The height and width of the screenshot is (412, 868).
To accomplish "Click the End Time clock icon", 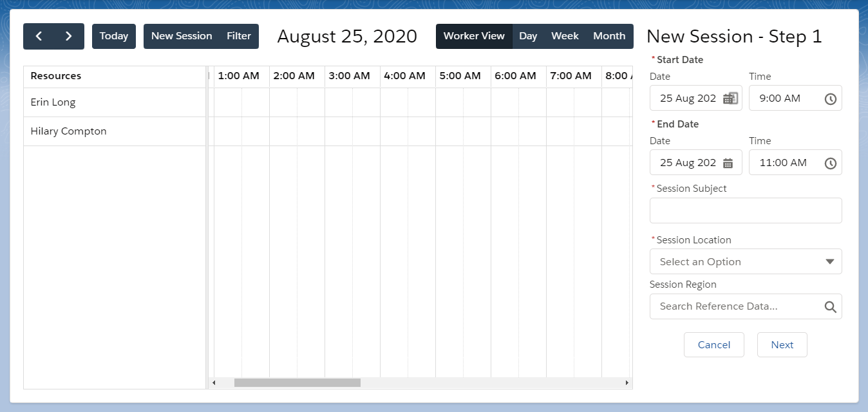I will pos(831,164).
